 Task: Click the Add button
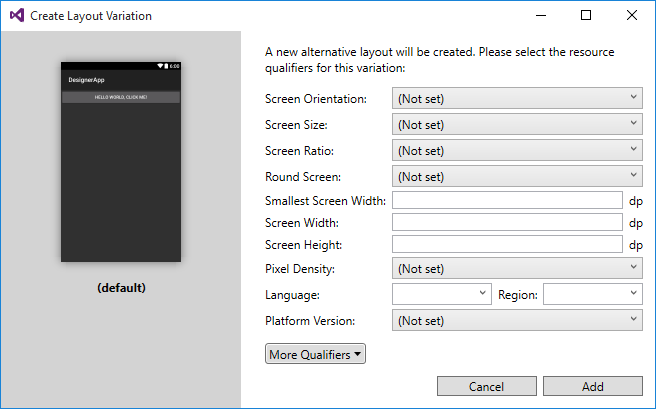click(x=593, y=387)
